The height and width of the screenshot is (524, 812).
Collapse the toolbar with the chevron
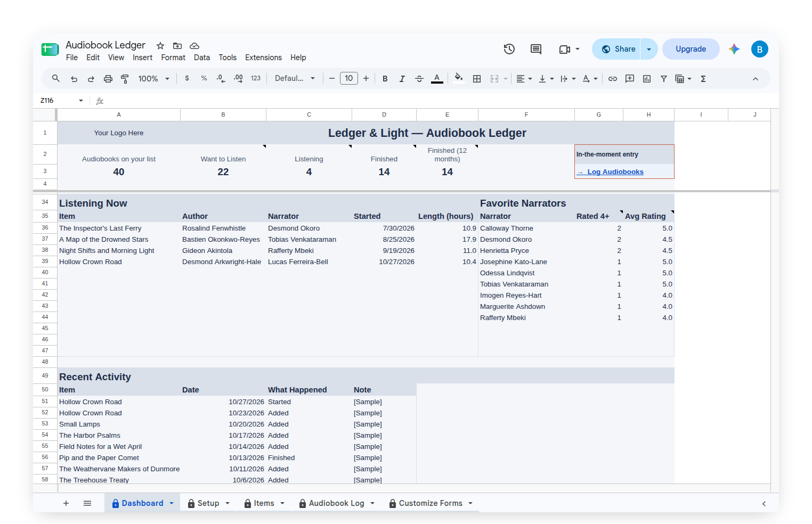point(756,79)
